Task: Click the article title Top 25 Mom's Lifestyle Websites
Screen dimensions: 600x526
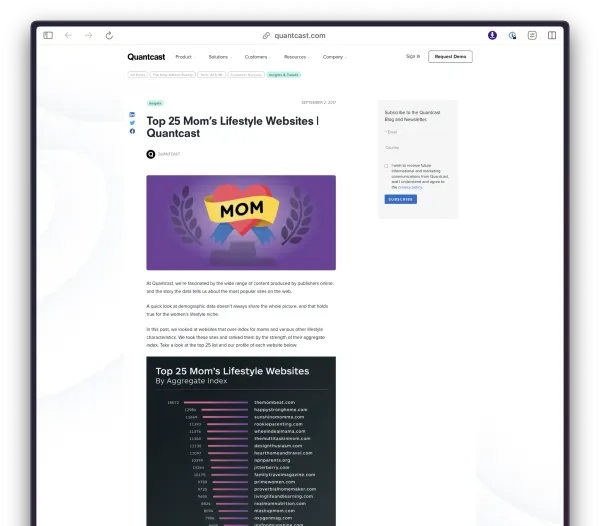Action: 233,127
